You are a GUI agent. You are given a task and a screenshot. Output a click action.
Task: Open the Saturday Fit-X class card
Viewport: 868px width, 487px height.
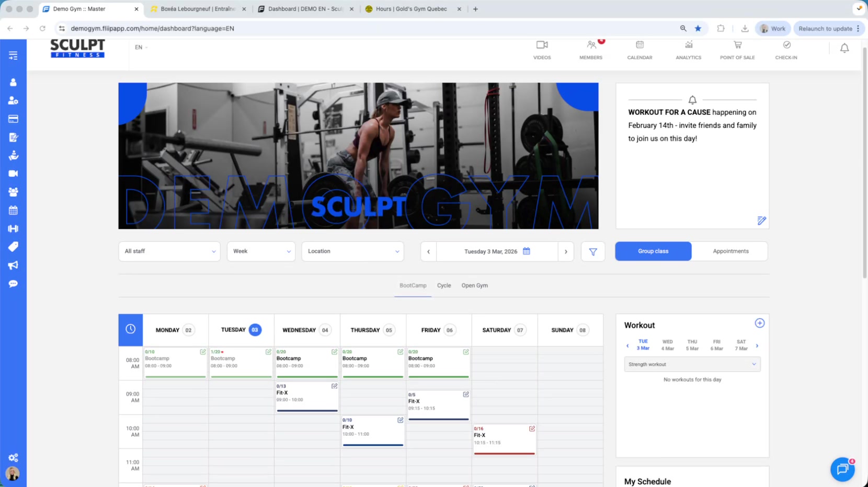click(504, 439)
